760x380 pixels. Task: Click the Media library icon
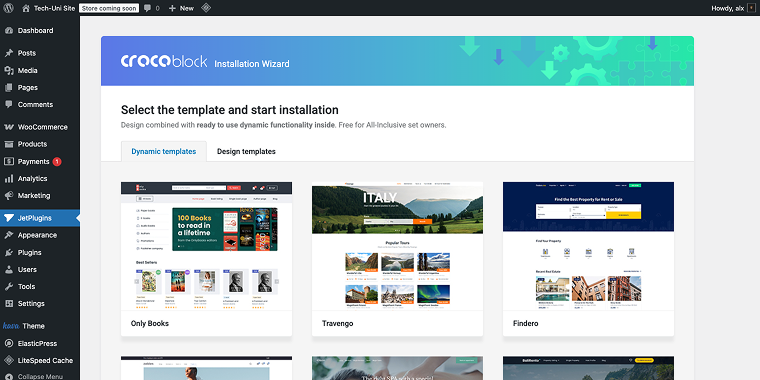[9, 70]
